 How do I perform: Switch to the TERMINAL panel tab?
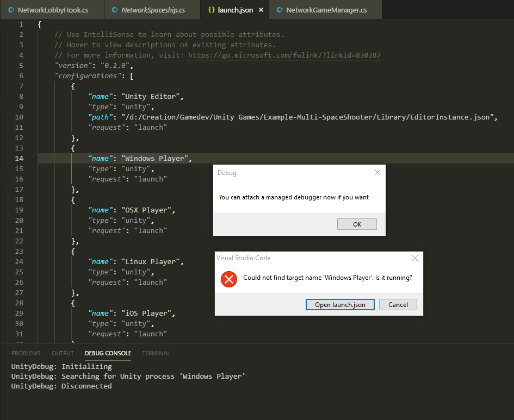click(x=156, y=353)
